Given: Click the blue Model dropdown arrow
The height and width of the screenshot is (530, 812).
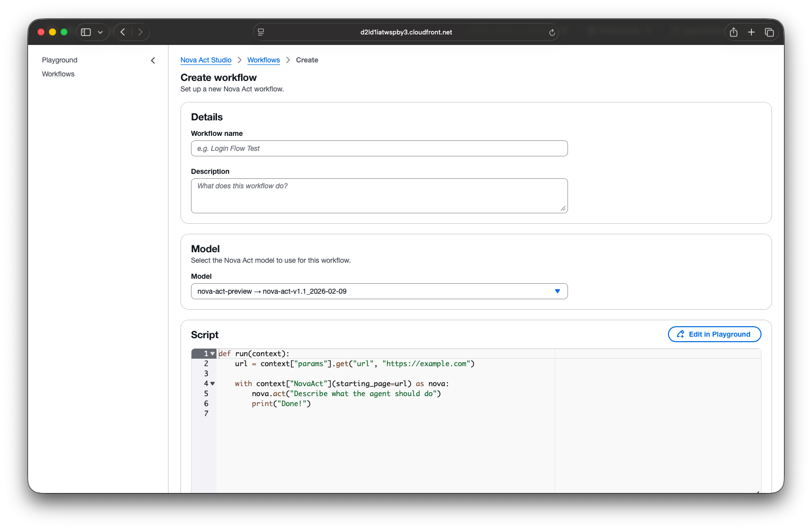Looking at the screenshot, I should coord(557,291).
